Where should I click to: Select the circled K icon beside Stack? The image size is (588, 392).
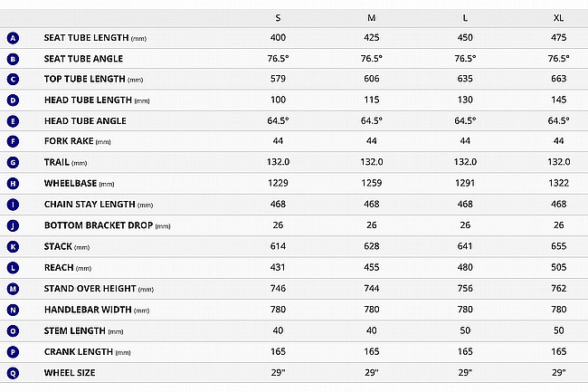[x=14, y=247]
